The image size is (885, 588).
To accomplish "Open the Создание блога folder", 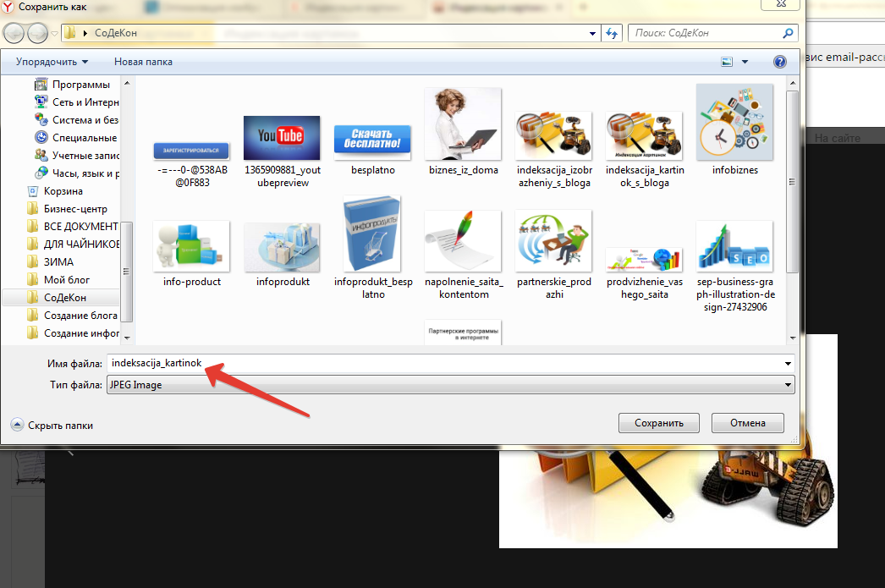I will tap(72, 316).
